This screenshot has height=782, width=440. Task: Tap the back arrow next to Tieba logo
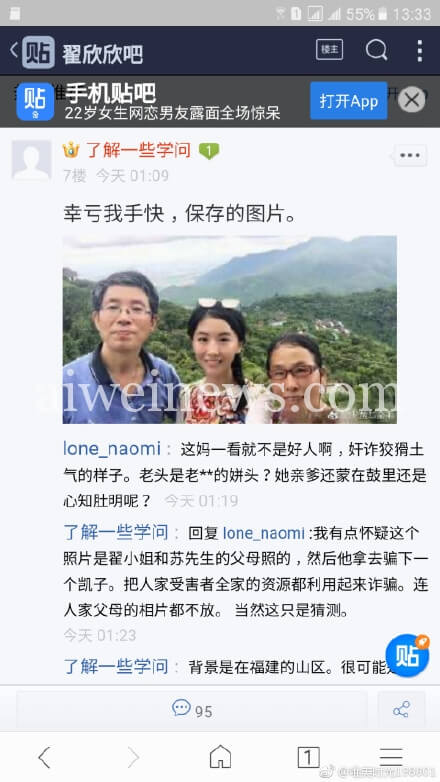click(14, 50)
